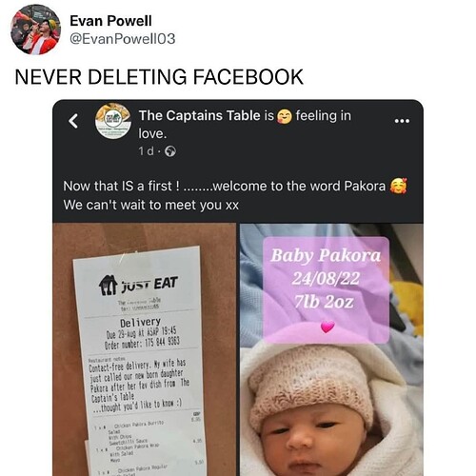Open Evan Powell display name link
This screenshot has height=476, width=476.
pyautogui.click(x=110, y=21)
